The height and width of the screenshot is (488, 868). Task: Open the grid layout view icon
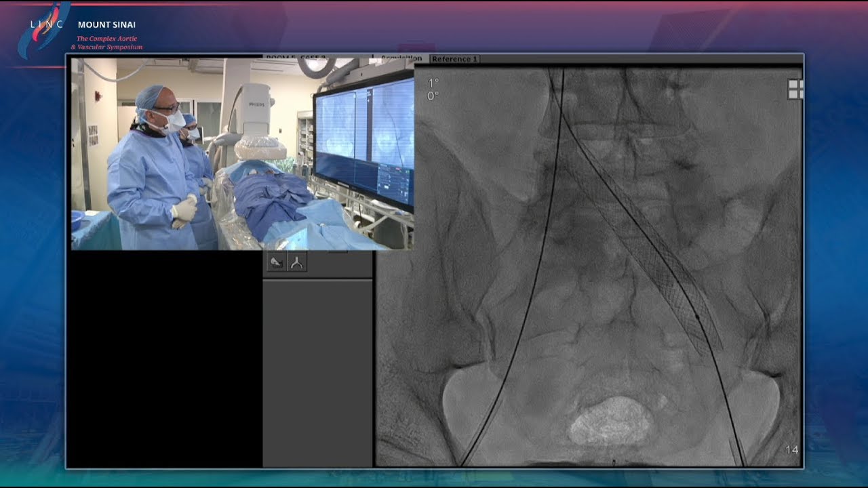(x=795, y=89)
